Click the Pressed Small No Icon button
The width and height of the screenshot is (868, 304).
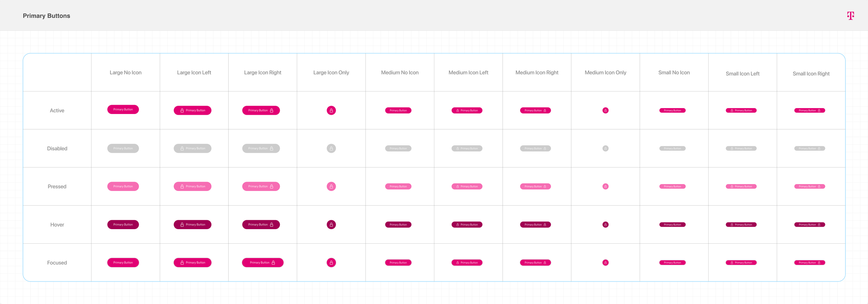673,186
